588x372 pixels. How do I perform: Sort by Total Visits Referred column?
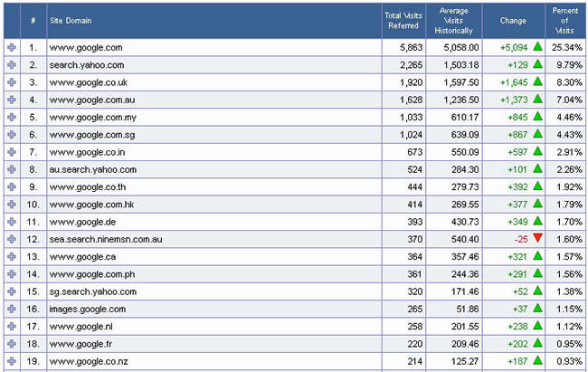(403, 20)
